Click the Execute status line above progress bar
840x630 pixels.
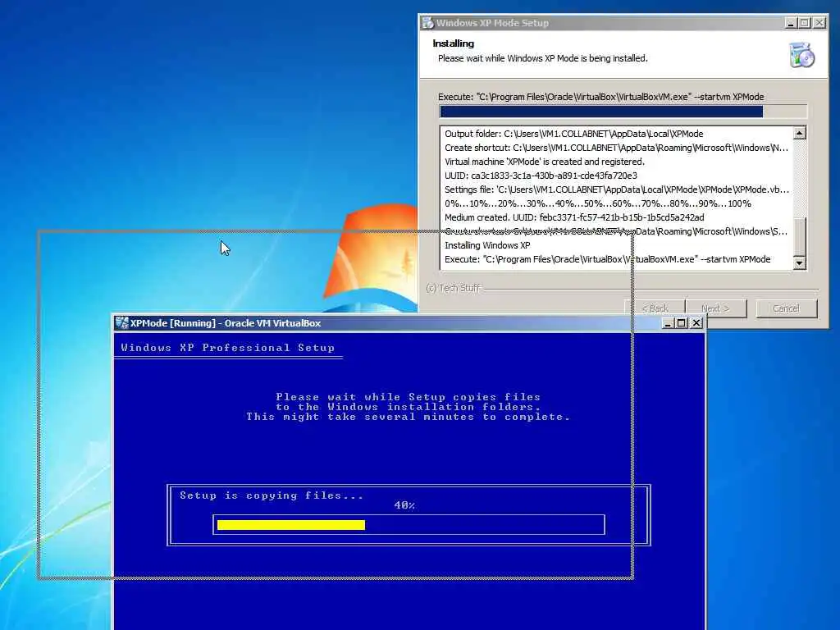601,97
